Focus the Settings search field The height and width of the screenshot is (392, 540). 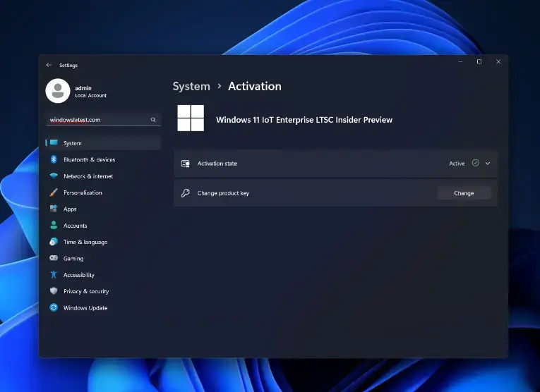pos(103,120)
